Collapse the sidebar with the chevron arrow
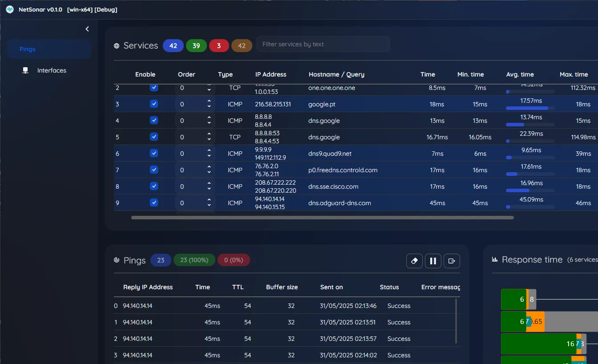598x364 pixels. 87,29
